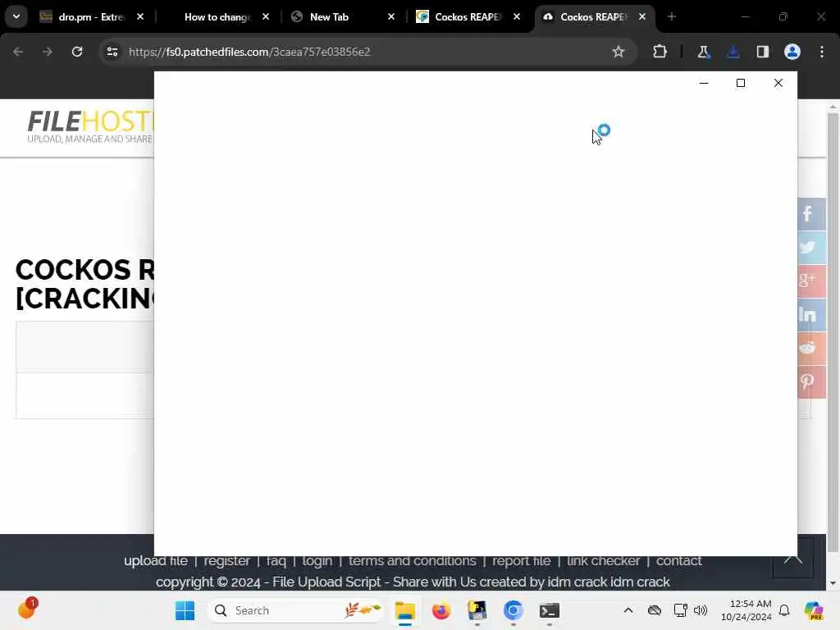Screen dimensions: 840x630
Task: Open Chrome from taskbar
Action: click(514, 610)
